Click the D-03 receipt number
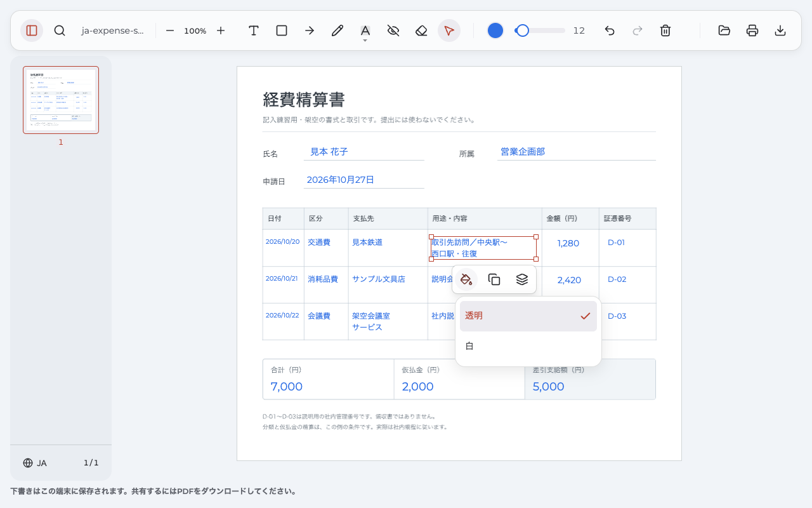Screen dimensions: 812x508 pos(617,316)
